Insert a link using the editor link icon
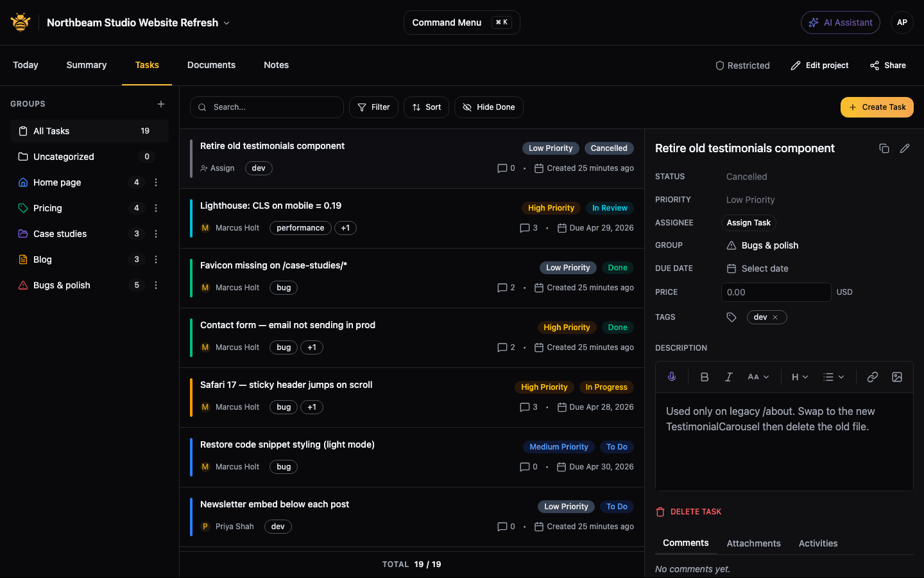The image size is (924, 578). [x=872, y=376]
